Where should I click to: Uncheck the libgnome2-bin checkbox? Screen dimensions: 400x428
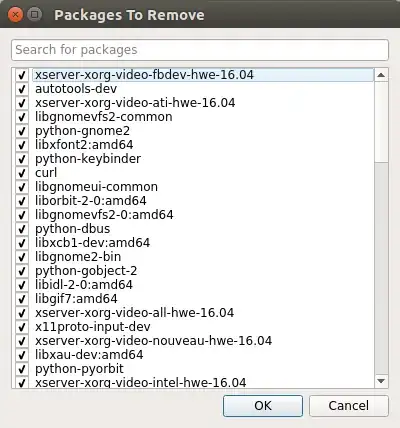22,257
